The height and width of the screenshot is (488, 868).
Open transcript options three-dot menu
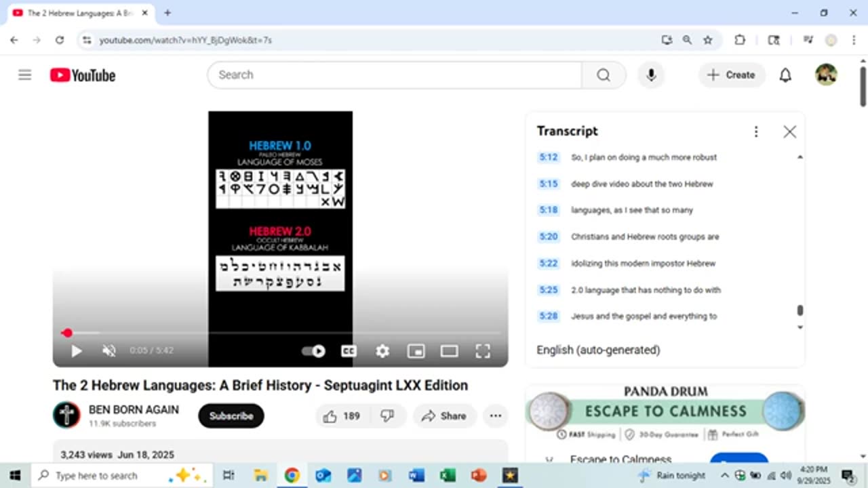[756, 131]
